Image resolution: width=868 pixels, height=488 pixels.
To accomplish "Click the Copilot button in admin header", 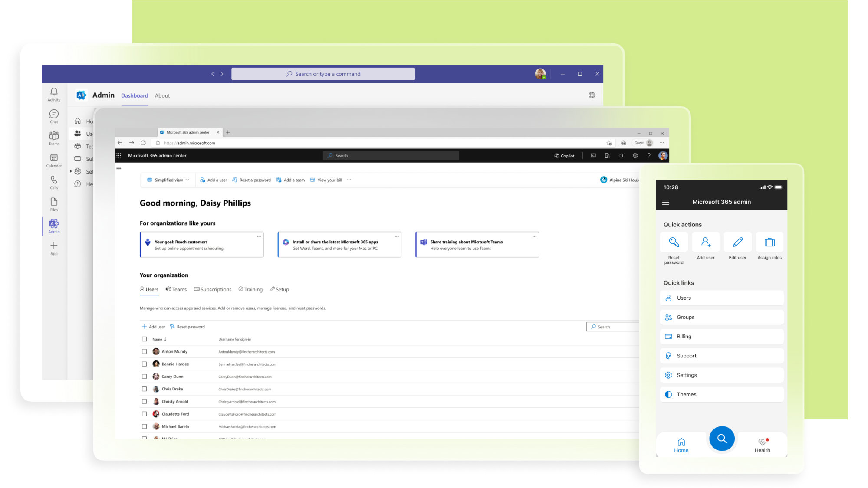I will (x=564, y=156).
